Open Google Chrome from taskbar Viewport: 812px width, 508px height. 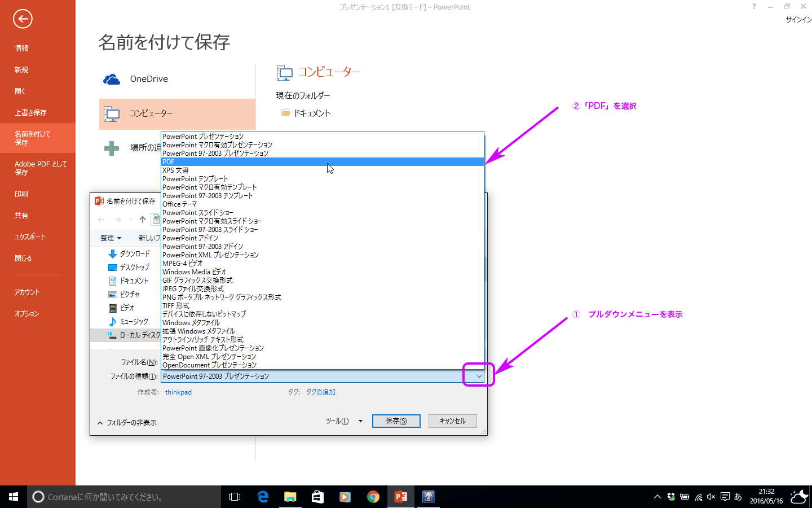click(373, 497)
